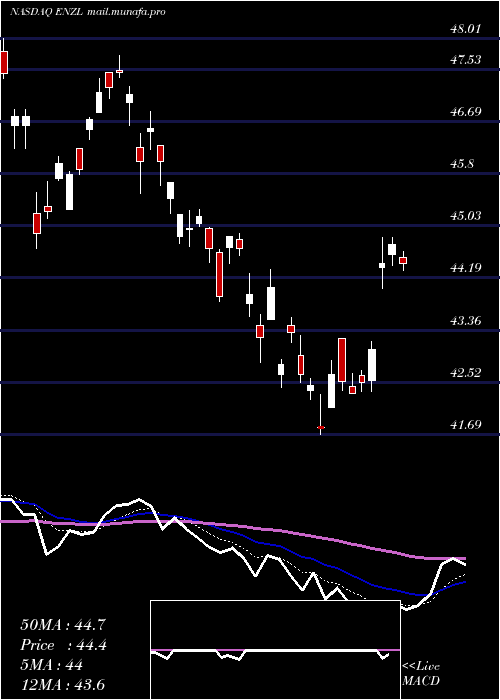Click the 5MA : 44 value
Image resolution: width=500 pixels, height=700 pixels.
51,665
